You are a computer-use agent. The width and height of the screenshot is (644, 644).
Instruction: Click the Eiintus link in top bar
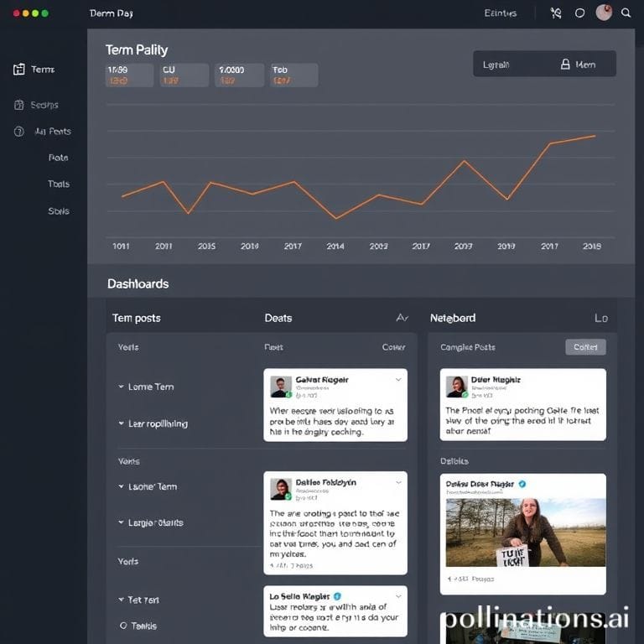click(501, 13)
